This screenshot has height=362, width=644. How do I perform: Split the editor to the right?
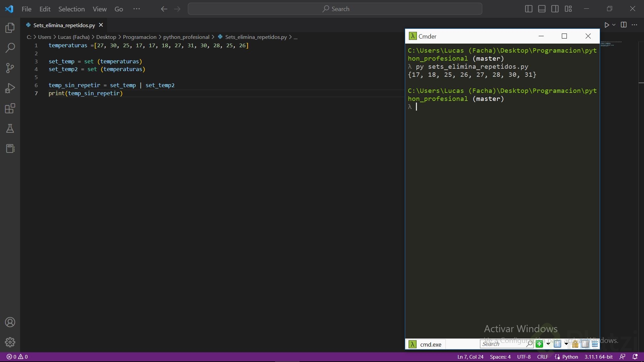point(624,25)
